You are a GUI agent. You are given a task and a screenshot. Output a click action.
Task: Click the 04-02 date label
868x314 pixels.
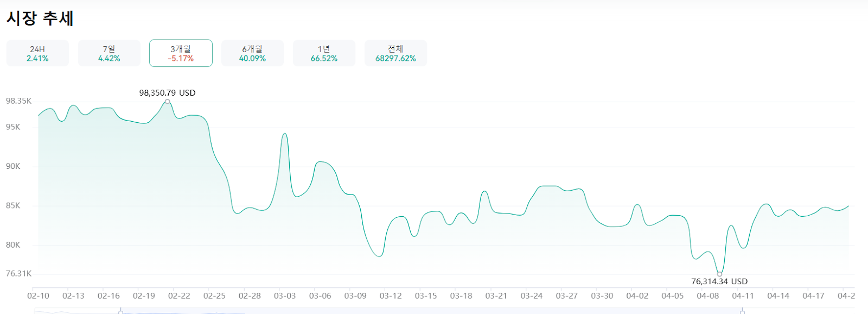pyautogui.click(x=637, y=296)
